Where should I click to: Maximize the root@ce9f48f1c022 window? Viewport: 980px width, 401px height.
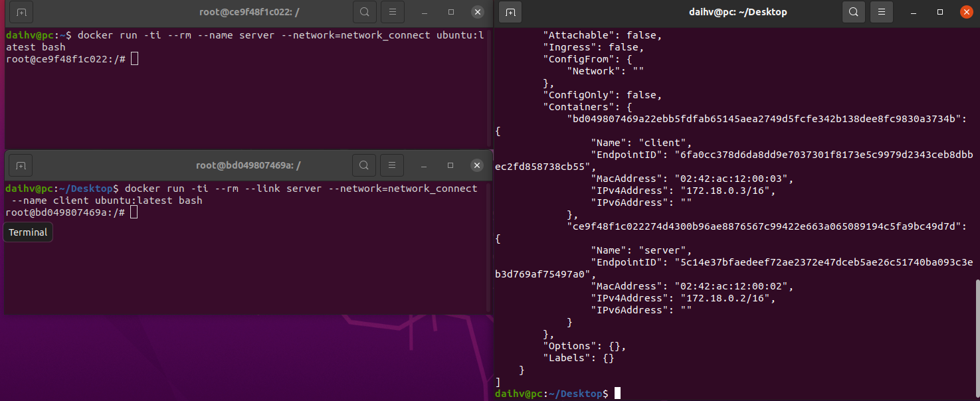coord(450,11)
